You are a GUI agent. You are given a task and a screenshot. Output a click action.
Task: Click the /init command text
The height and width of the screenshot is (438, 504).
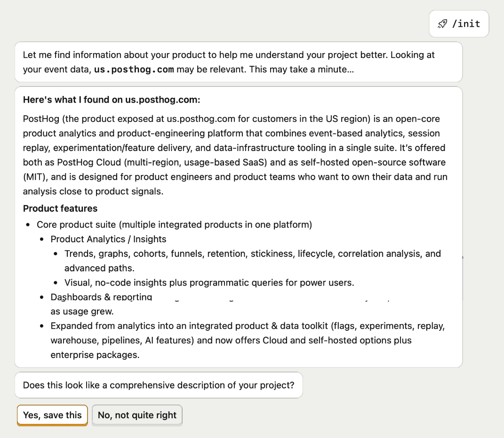pos(466,24)
